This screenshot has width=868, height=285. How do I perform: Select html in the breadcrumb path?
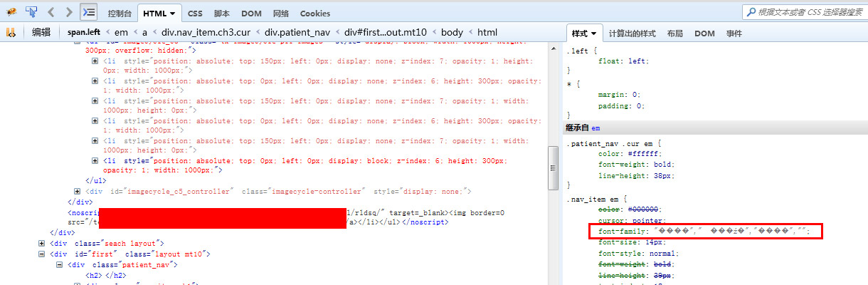(x=487, y=32)
